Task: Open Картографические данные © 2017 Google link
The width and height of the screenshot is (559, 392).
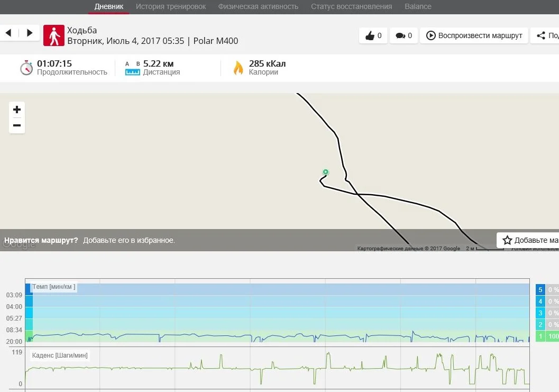Action: point(409,248)
